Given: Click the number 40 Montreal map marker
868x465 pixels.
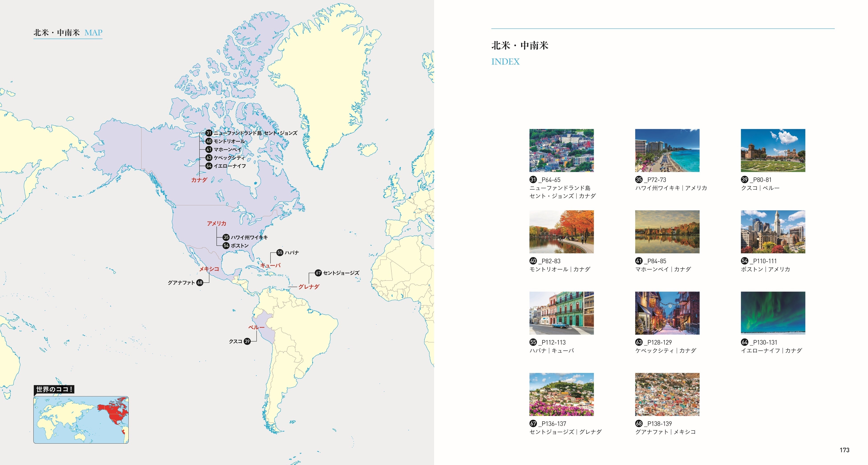Looking at the screenshot, I should click(x=209, y=141).
